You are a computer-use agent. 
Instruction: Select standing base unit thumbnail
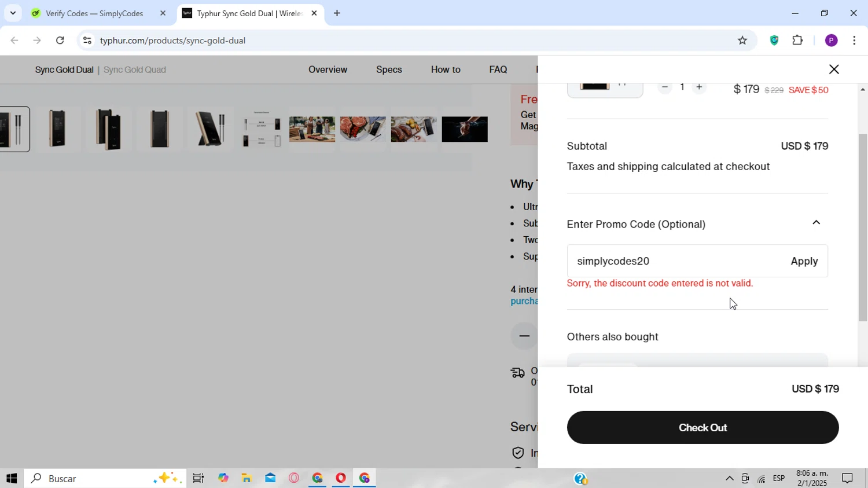coord(210,129)
